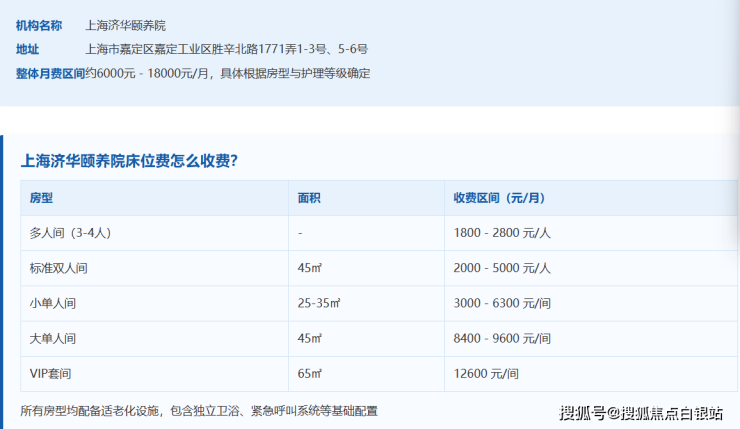Click the 45㎡ area in 标准双人间 row

[x=310, y=269]
